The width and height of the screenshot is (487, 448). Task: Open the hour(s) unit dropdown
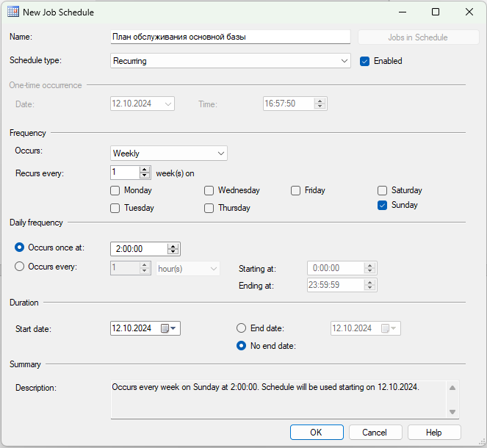coord(188,269)
